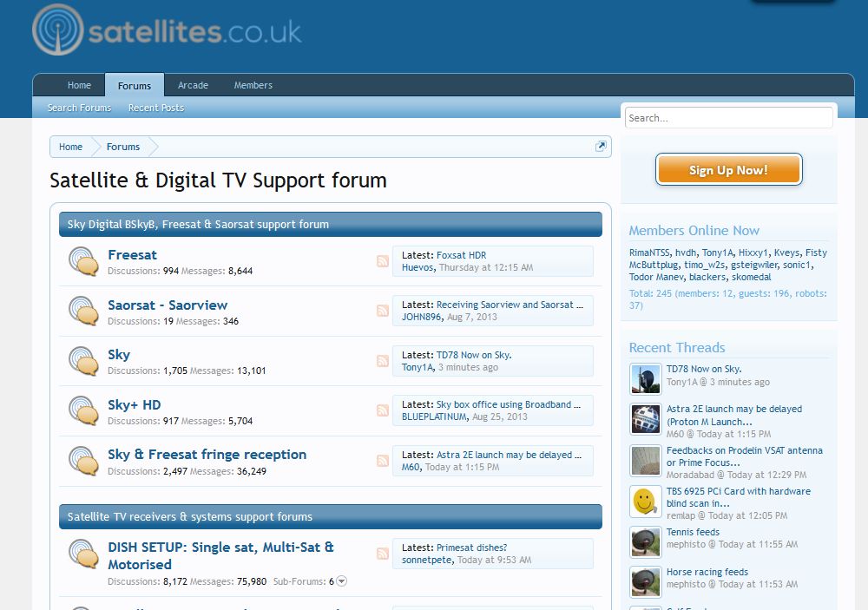
Task: Open the RSS feed for Sky+ HD
Action: pyautogui.click(x=383, y=410)
